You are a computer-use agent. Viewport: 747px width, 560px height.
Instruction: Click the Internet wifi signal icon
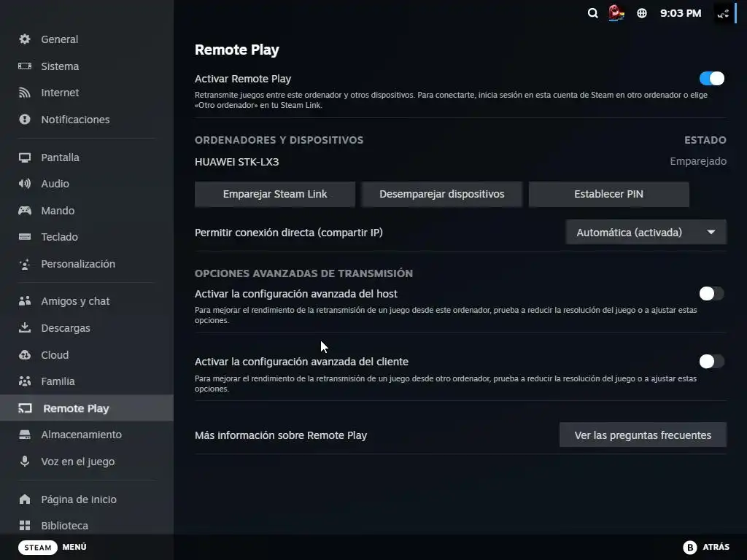[25, 93]
